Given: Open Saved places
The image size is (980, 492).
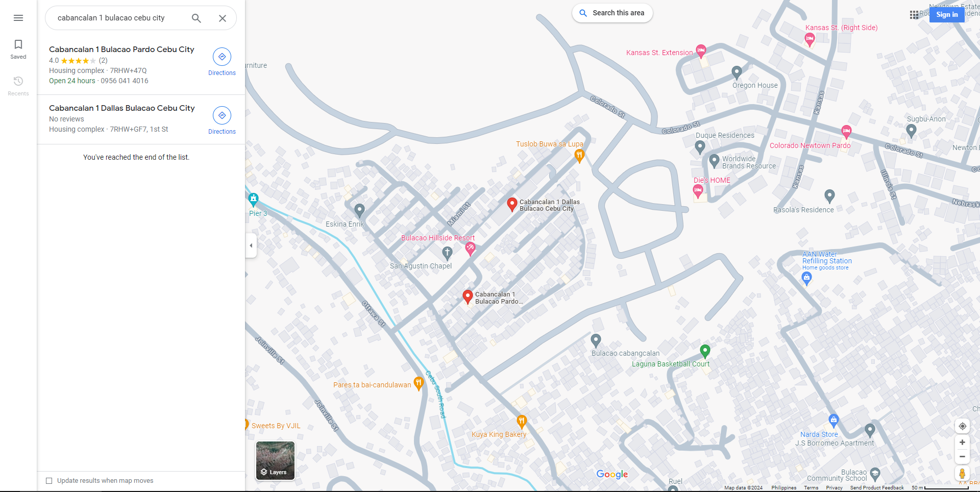Looking at the screenshot, I should 18,49.
